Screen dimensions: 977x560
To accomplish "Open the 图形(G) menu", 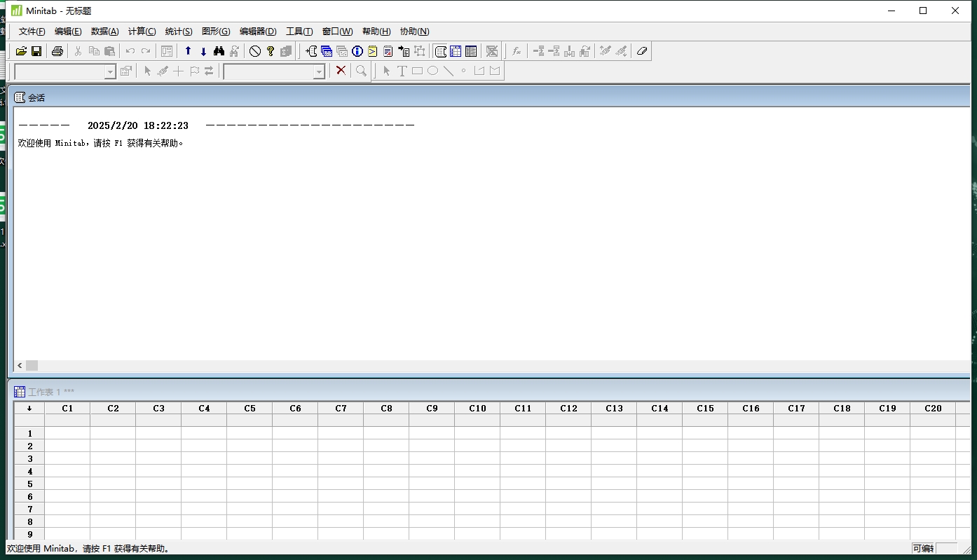I will [x=215, y=32].
